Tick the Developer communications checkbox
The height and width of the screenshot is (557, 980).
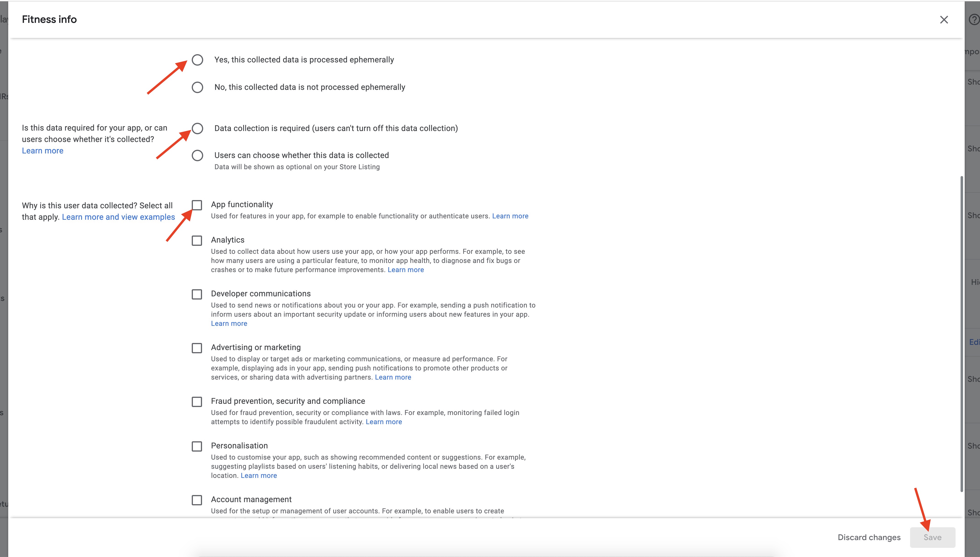pos(197,294)
